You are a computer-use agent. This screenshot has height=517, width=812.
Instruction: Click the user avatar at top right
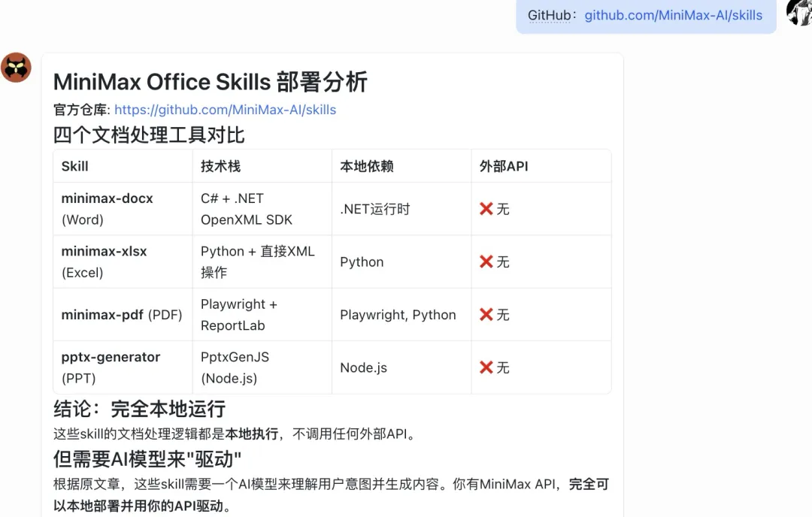pos(799,12)
